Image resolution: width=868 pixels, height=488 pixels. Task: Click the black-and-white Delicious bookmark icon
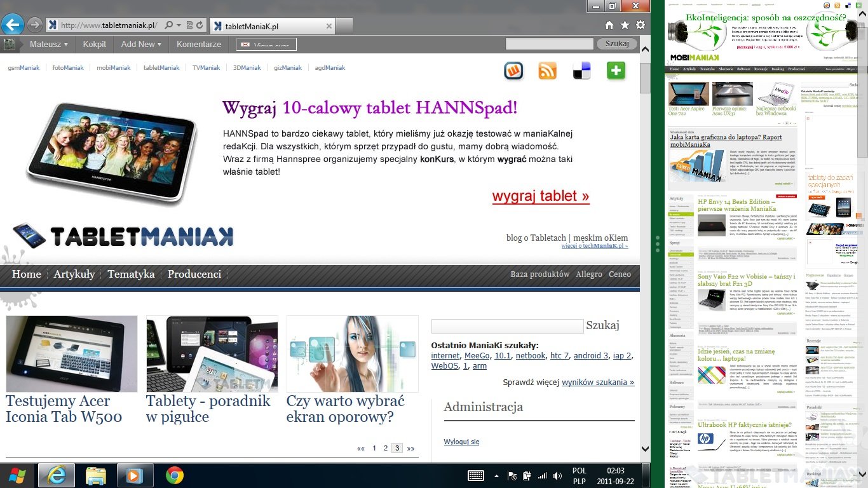pos(581,71)
